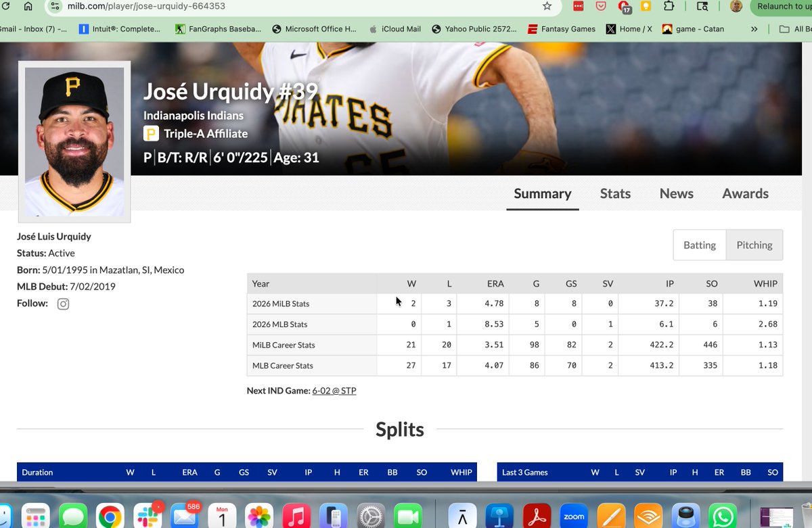Open the Intuit Complete bookmark

[x=120, y=29]
